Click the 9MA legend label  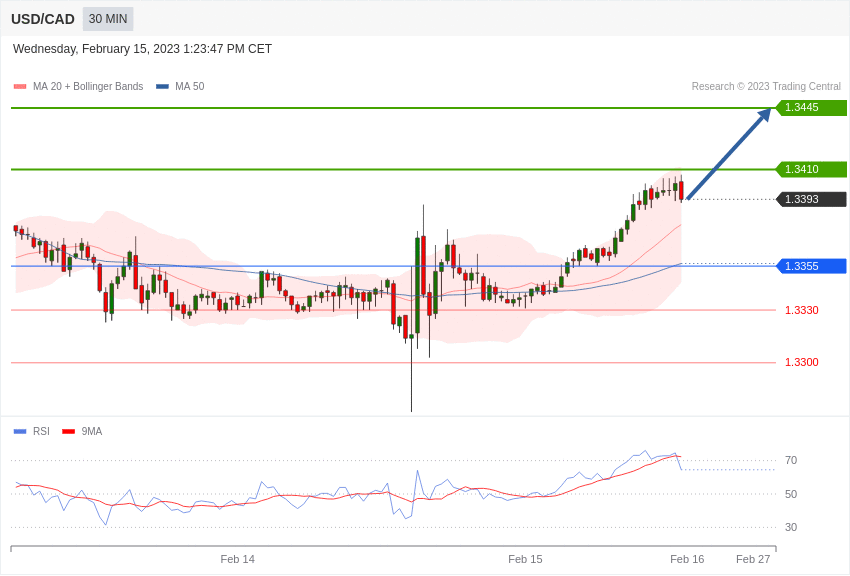coord(92,431)
